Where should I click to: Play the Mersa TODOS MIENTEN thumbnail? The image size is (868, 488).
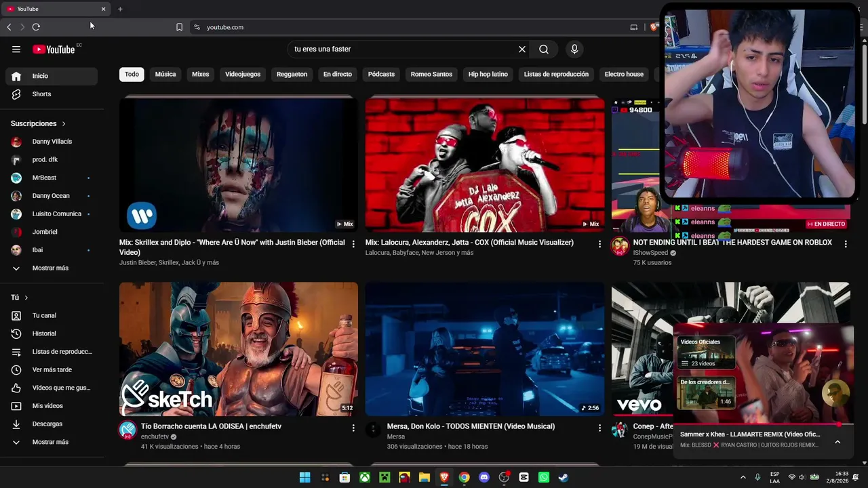tap(485, 349)
